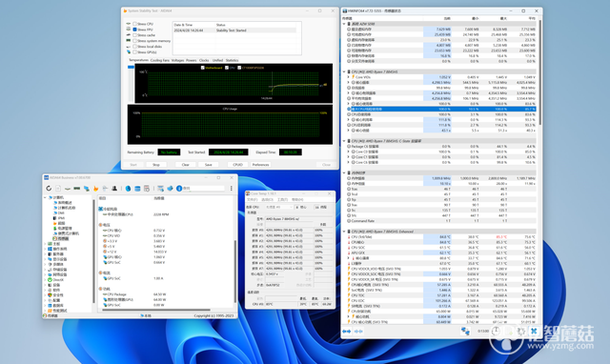Click the HWiNFO clock reset icon

tap(496, 331)
